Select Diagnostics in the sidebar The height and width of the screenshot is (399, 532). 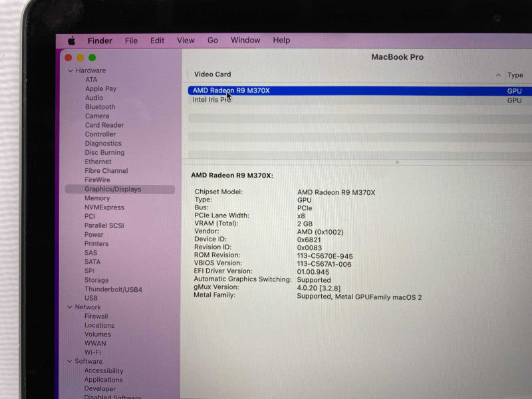[103, 144]
